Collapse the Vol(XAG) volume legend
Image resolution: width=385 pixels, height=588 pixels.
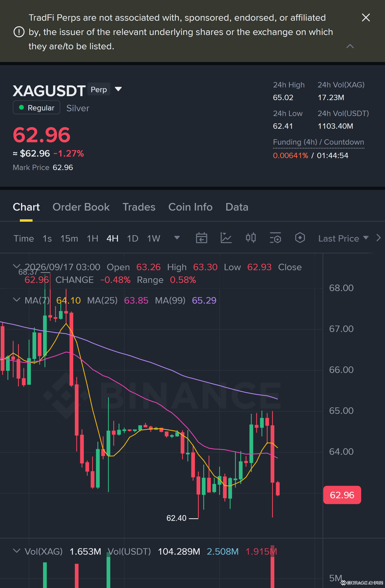pyautogui.click(x=16, y=551)
